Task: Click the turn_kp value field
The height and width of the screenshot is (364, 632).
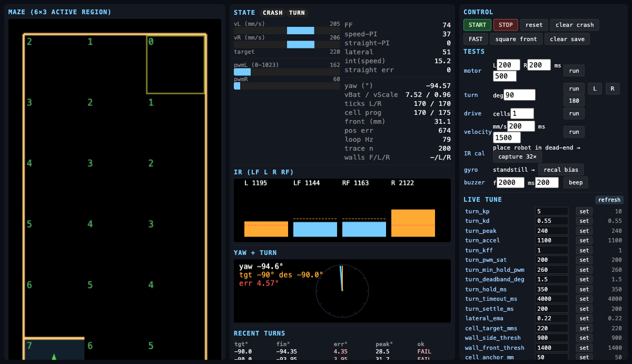Action: pyautogui.click(x=551, y=211)
